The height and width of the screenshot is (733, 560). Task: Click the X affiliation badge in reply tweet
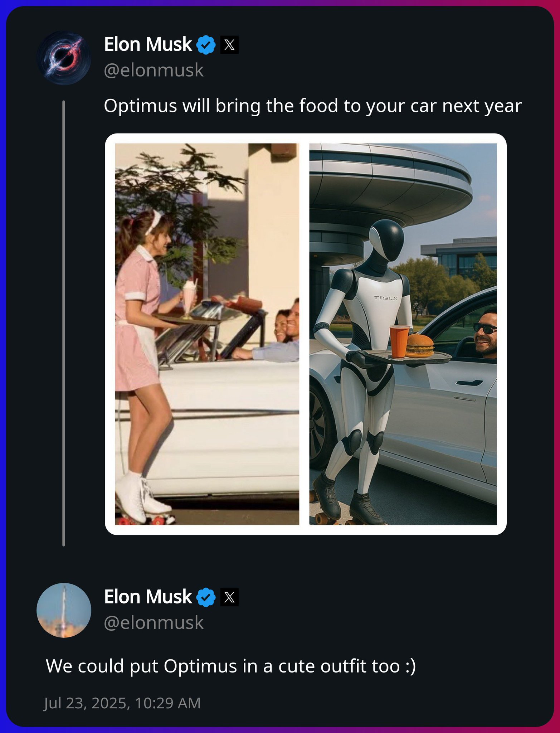point(229,597)
